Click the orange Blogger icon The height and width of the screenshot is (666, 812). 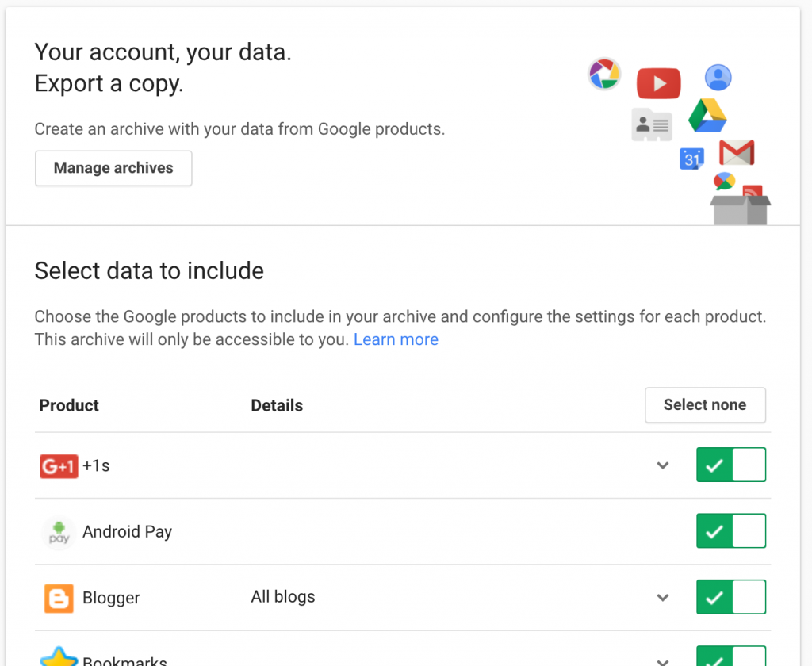59,598
